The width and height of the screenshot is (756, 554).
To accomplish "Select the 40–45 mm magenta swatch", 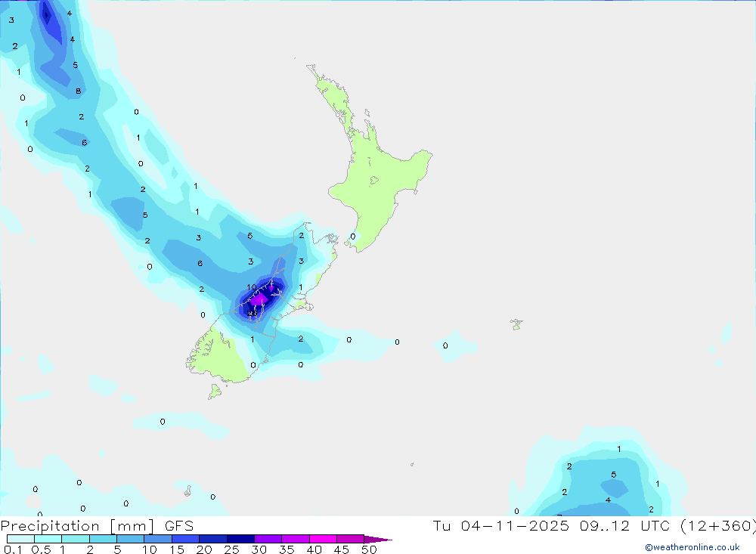I will click(323, 539).
